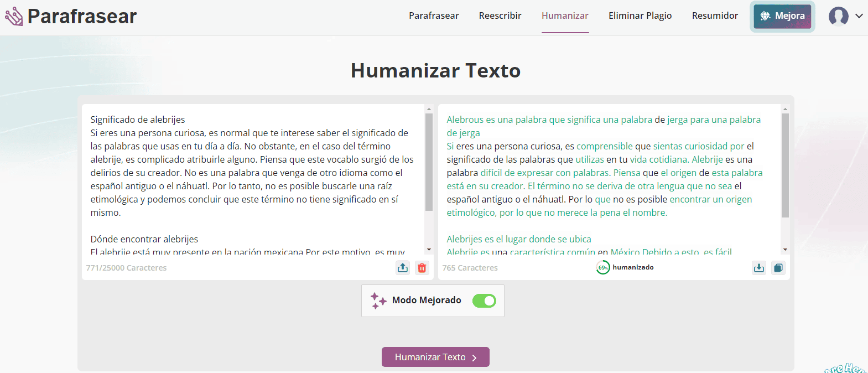
Task: Click the Humanizar Texto submit button
Action: (x=435, y=357)
